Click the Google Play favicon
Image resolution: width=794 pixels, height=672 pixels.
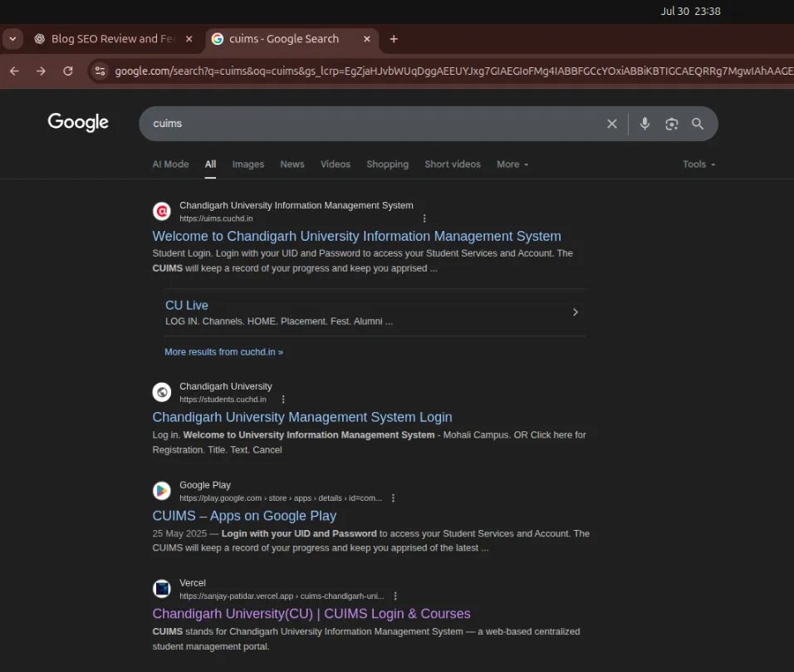[x=162, y=491]
